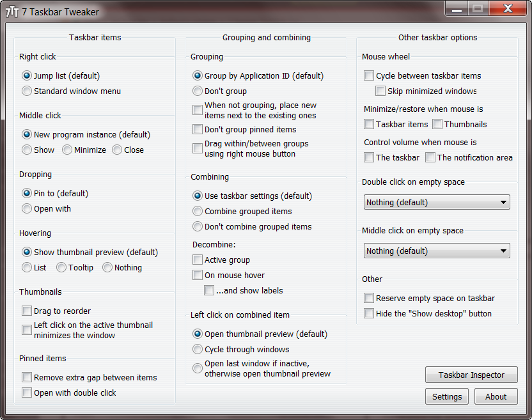
Task: Open the About dialog
Action: [x=496, y=397]
